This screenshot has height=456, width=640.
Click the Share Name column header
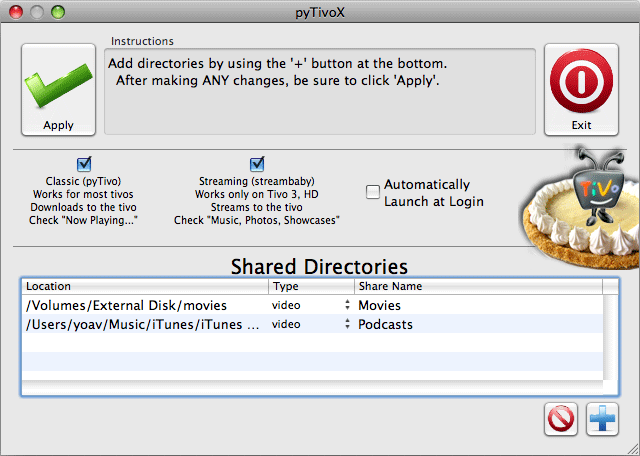(x=478, y=286)
